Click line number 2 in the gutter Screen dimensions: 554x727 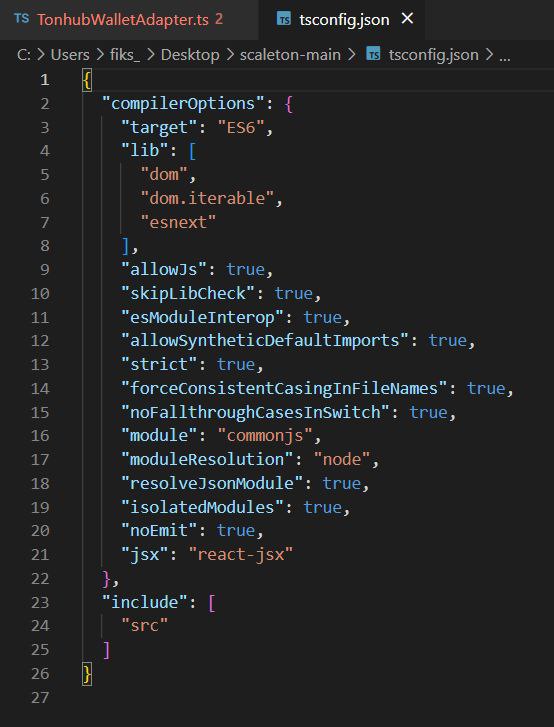(x=45, y=103)
